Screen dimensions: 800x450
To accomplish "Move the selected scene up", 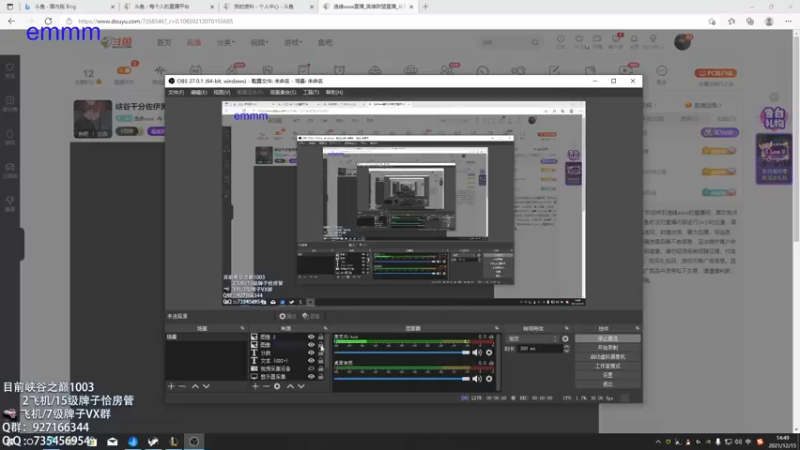I will coord(195,386).
